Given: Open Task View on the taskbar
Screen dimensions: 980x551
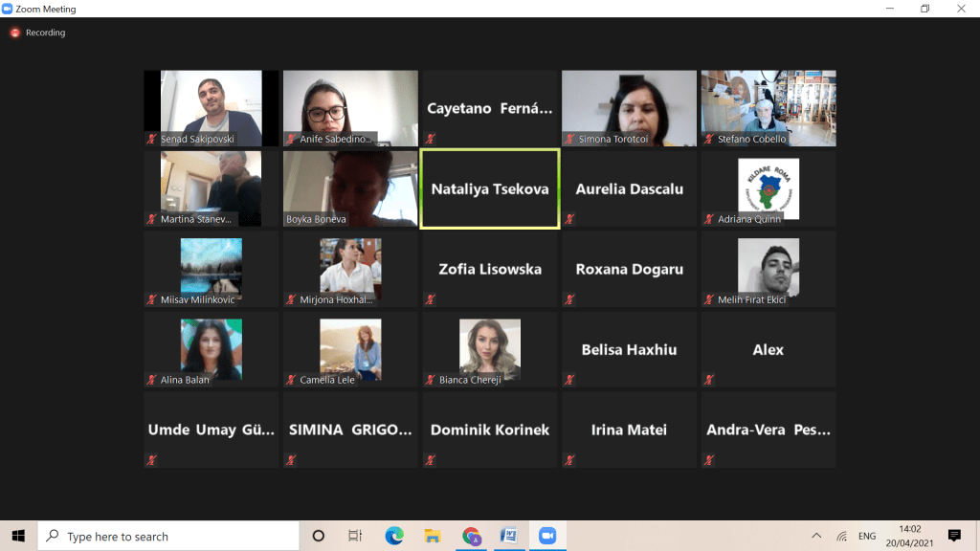Looking at the screenshot, I should [355, 536].
